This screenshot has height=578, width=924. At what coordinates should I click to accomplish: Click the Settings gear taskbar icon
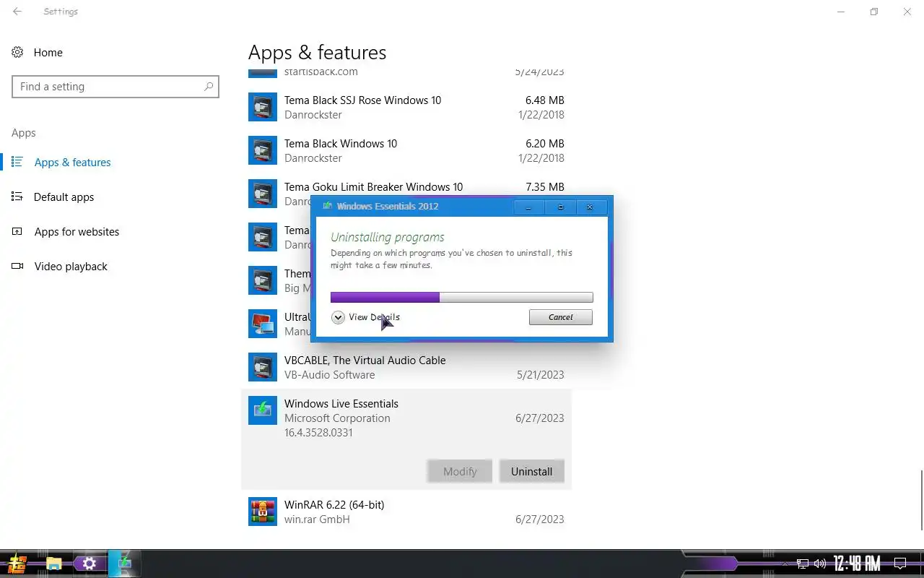pyautogui.click(x=90, y=564)
